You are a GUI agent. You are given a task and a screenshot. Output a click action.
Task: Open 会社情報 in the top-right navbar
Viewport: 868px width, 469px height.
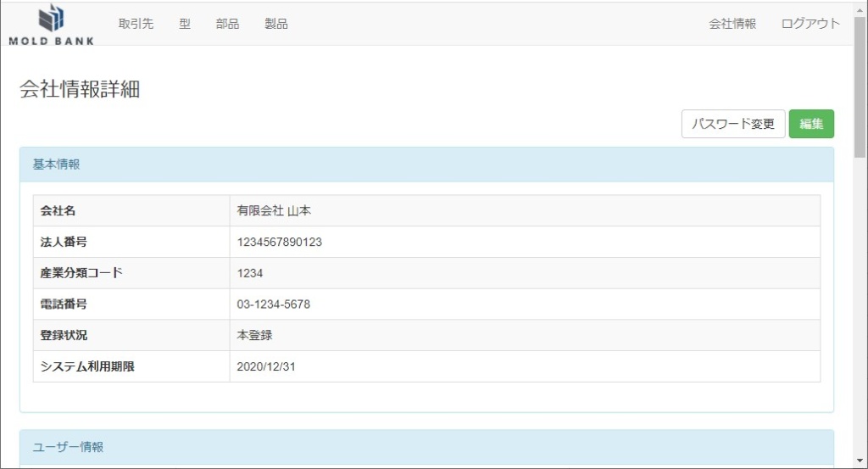click(732, 24)
